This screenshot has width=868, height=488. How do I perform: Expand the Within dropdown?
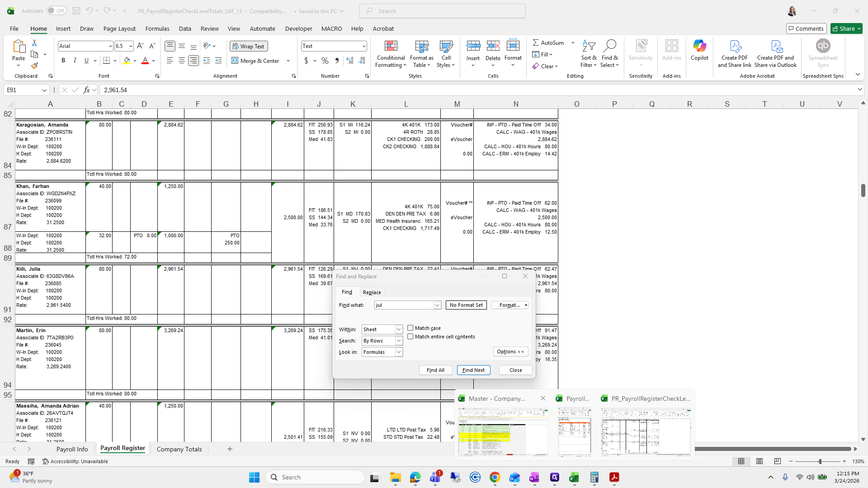pyautogui.click(x=399, y=329)
